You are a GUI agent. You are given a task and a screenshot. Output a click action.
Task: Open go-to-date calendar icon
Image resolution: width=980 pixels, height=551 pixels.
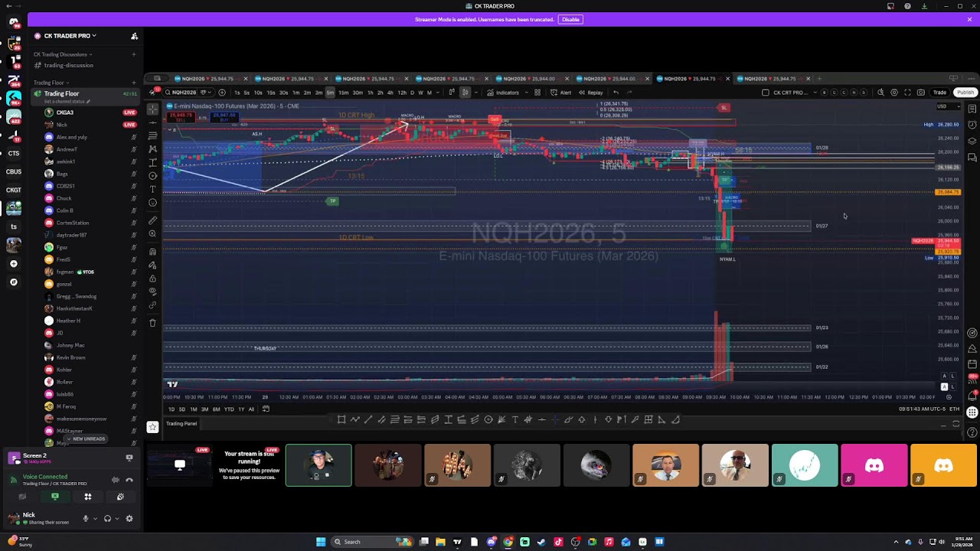click(266, 409)
